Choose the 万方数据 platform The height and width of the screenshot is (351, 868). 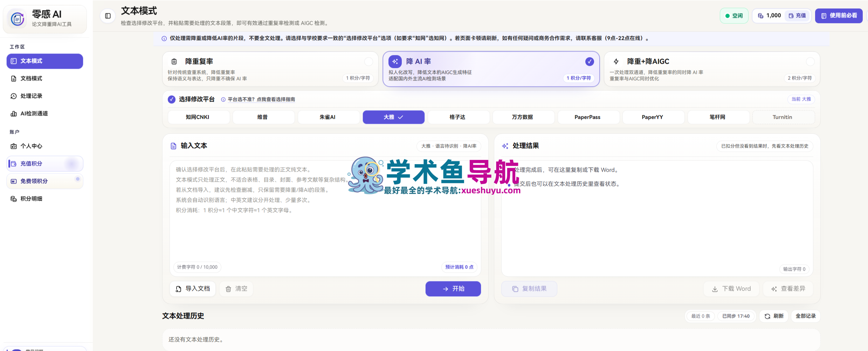tap(523, 117)
